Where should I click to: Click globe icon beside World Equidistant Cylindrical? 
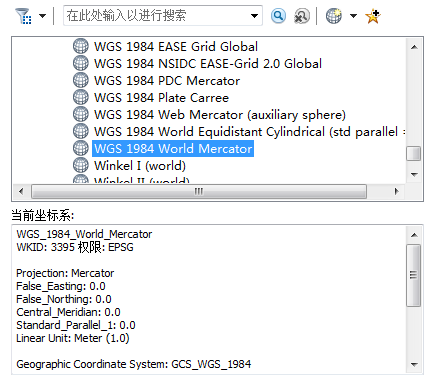click(x=81, y=131)
